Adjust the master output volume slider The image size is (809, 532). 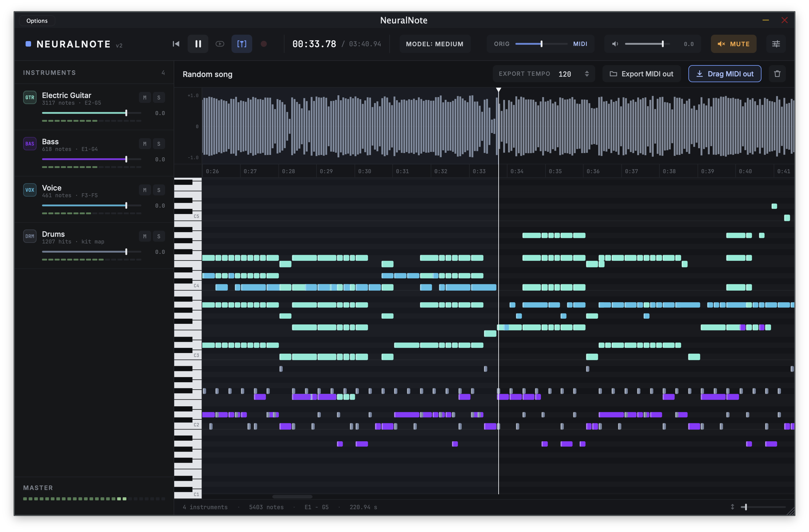pyautogui.click(x=648, y=44)
